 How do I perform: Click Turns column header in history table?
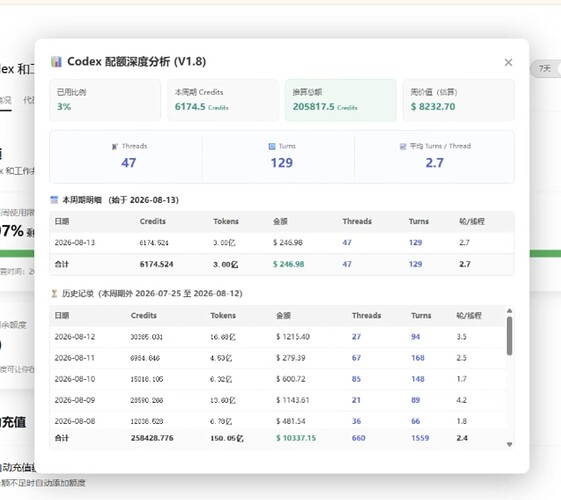(421, 315)
